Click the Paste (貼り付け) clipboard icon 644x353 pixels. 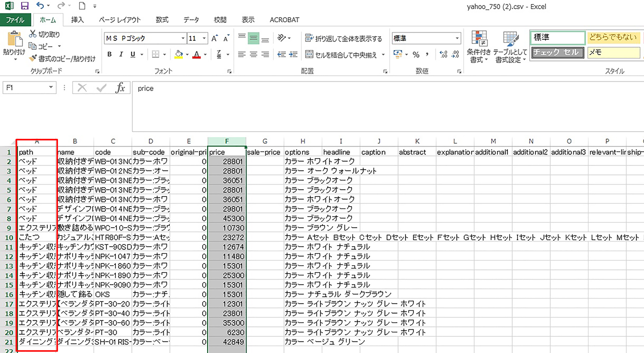15,39
